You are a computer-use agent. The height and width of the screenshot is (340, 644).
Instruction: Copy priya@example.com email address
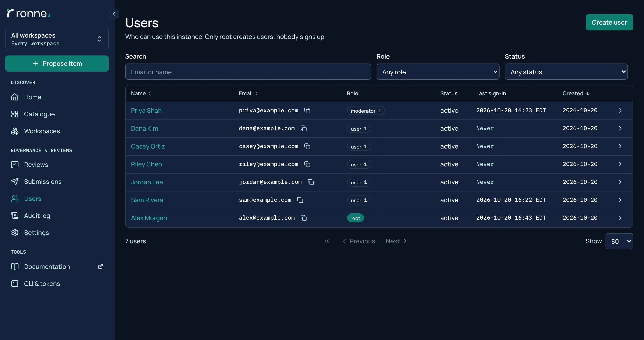307,110
